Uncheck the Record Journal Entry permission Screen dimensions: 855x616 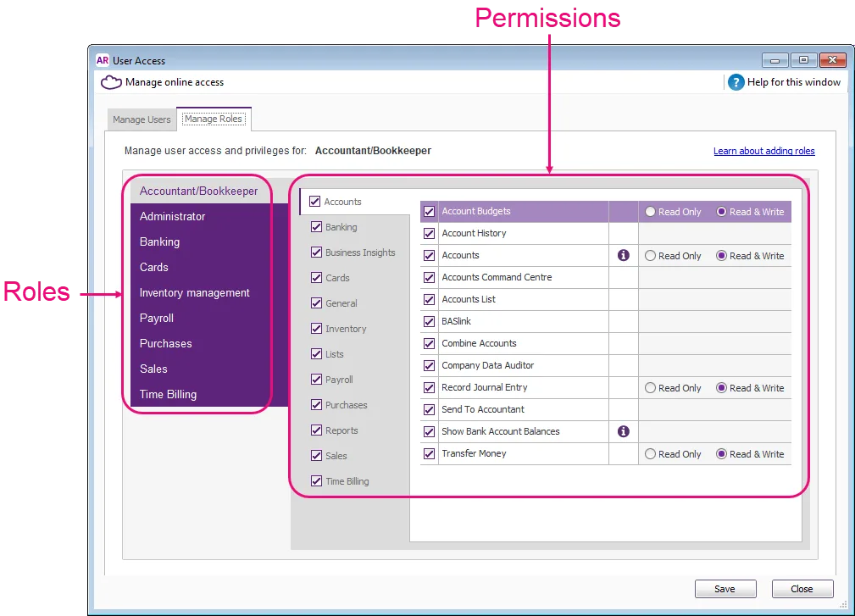429,387
